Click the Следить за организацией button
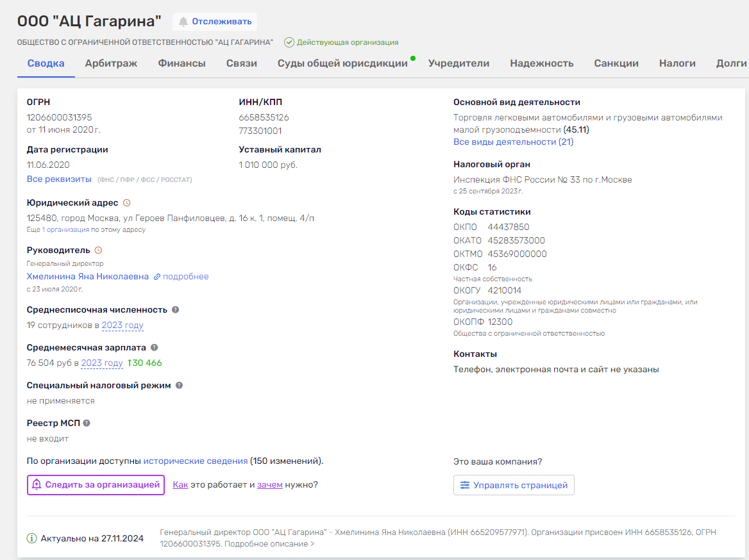The height and width of the screenshot is (560, 749). click(96, 484)
